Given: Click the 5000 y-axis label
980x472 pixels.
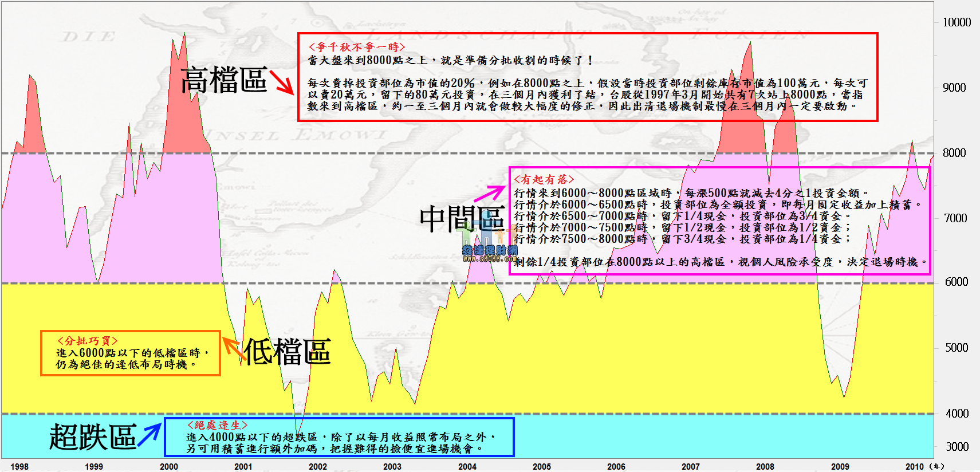Looking at the screenshot, I should [957, 348].
